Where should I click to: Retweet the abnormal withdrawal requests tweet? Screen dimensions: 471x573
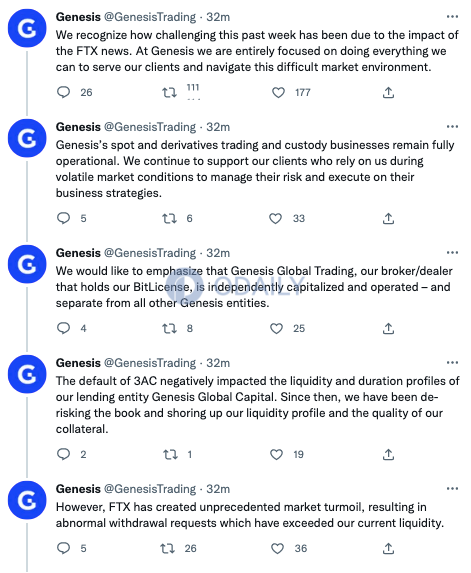pyautogui.click(x=167, y=548)
